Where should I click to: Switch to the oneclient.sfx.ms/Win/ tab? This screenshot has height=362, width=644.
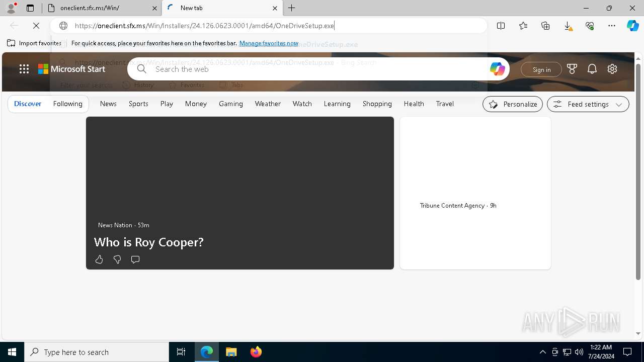[102, 8]
